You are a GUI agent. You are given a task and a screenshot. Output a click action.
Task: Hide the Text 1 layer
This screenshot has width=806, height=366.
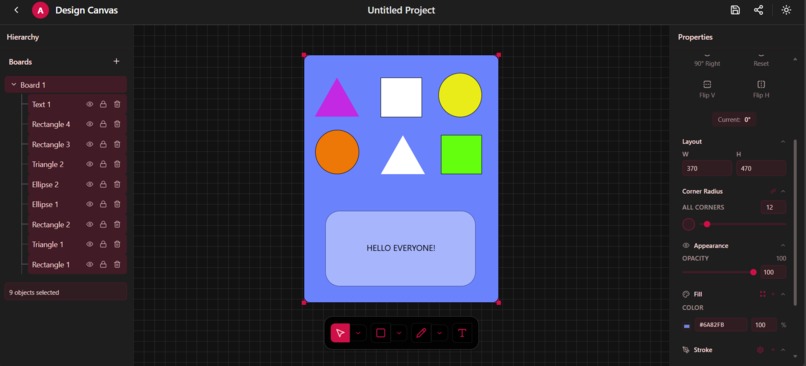[89, 104]
